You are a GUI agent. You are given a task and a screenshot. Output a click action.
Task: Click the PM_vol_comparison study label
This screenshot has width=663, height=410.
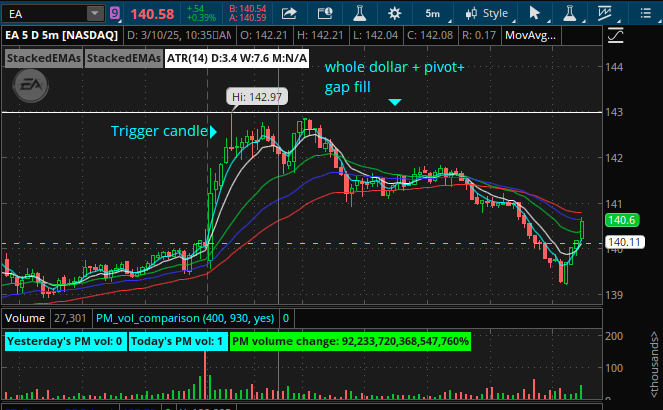coord(185,318)
